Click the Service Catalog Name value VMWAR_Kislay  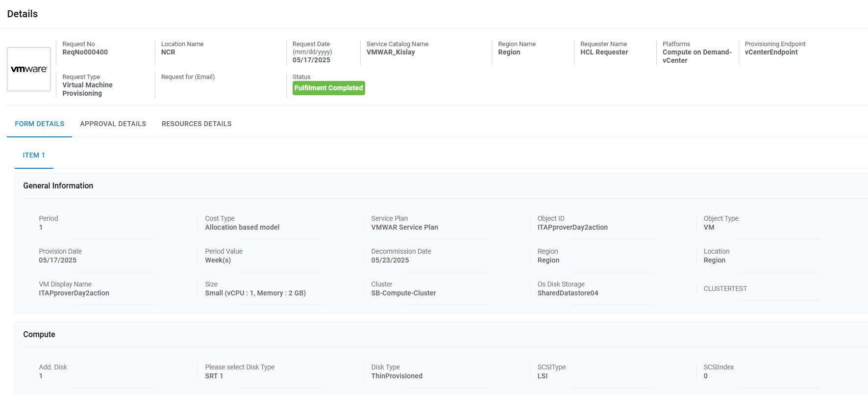(391, 52)
